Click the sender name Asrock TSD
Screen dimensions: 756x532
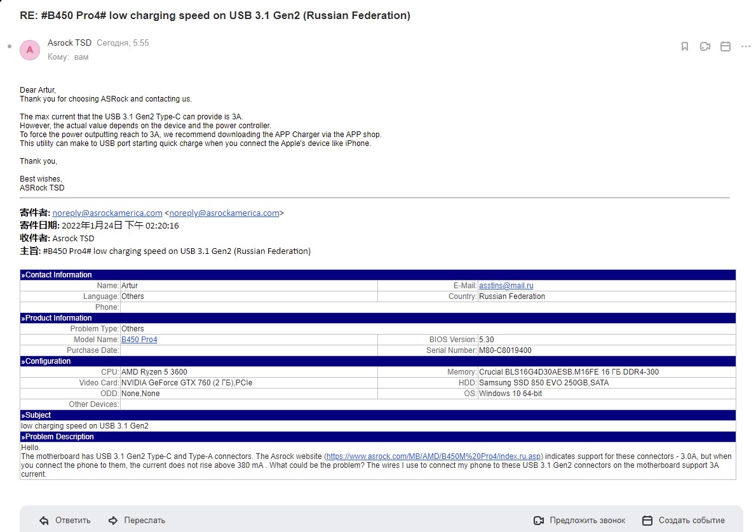[x=69, y=43]
